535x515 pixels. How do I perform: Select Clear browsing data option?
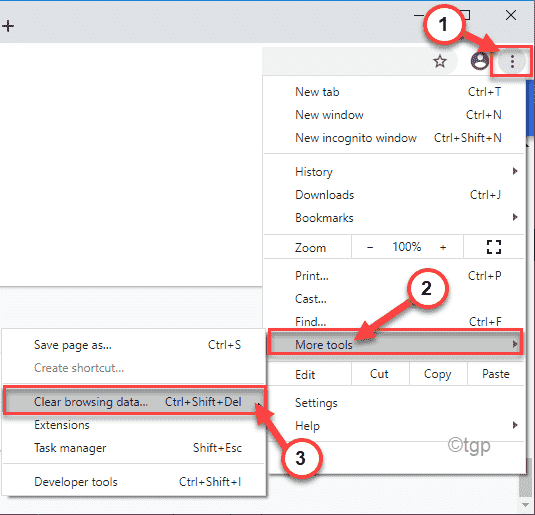click(x=134, y=402)
